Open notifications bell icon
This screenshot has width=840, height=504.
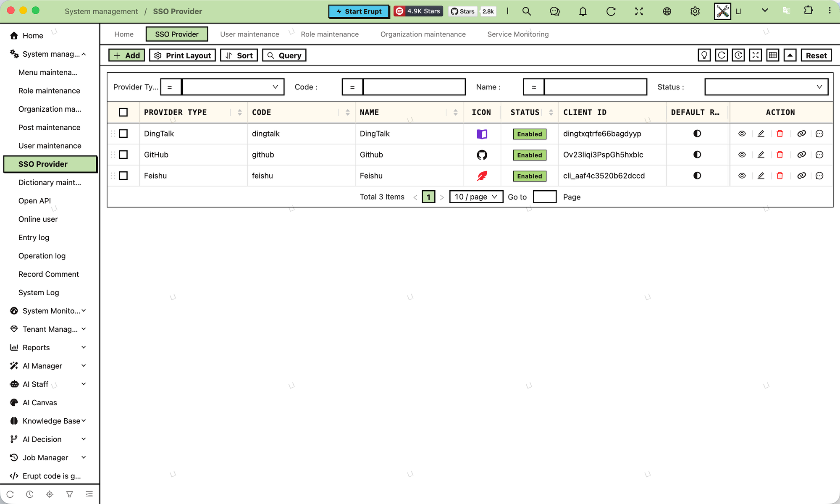[583, 11]
